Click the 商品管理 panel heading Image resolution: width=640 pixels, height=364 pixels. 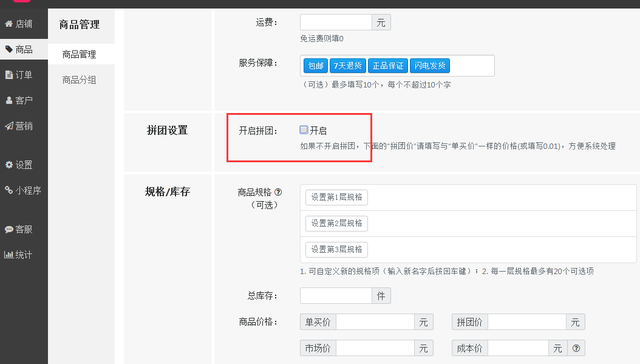point(79,24)
